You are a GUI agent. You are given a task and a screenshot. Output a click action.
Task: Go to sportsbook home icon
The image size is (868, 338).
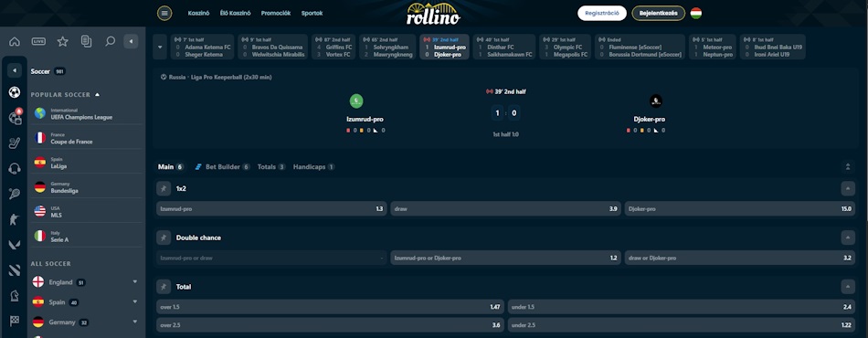pyautogui.click(x=15, y=41)
